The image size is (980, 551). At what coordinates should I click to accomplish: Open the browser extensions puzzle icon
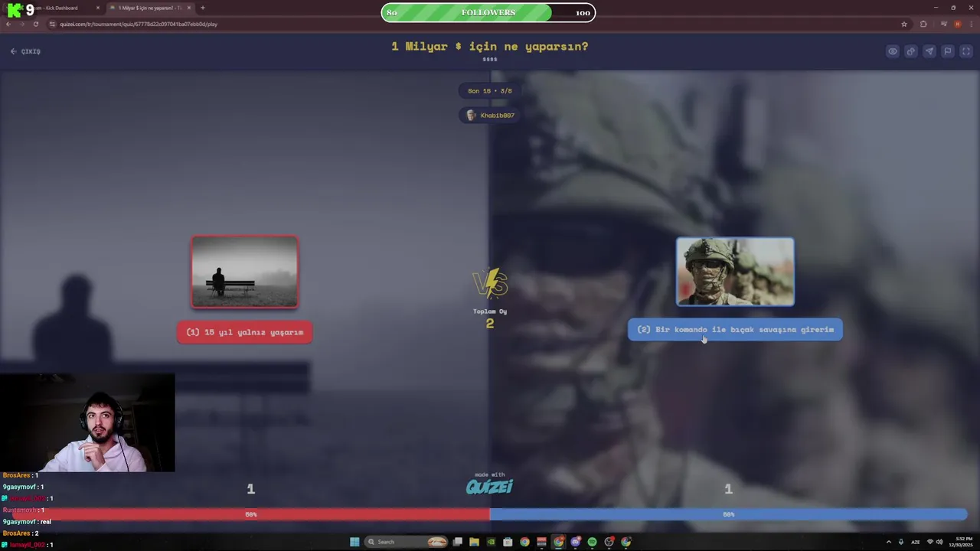click(923, 24)
